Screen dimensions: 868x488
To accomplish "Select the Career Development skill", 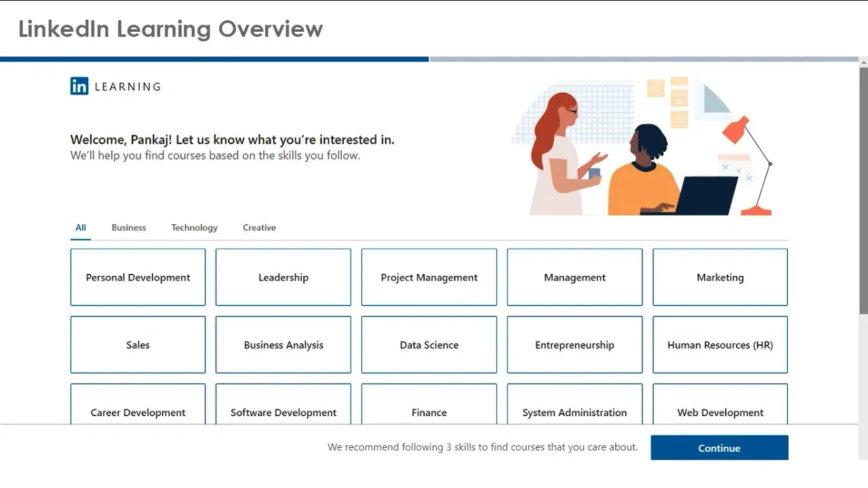I will (138, 405).
